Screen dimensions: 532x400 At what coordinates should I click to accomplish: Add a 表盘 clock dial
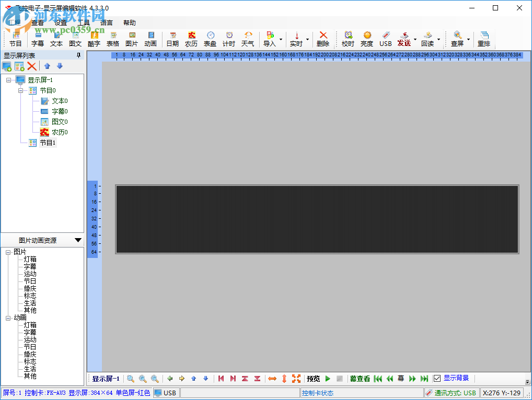tap(210, 39)
